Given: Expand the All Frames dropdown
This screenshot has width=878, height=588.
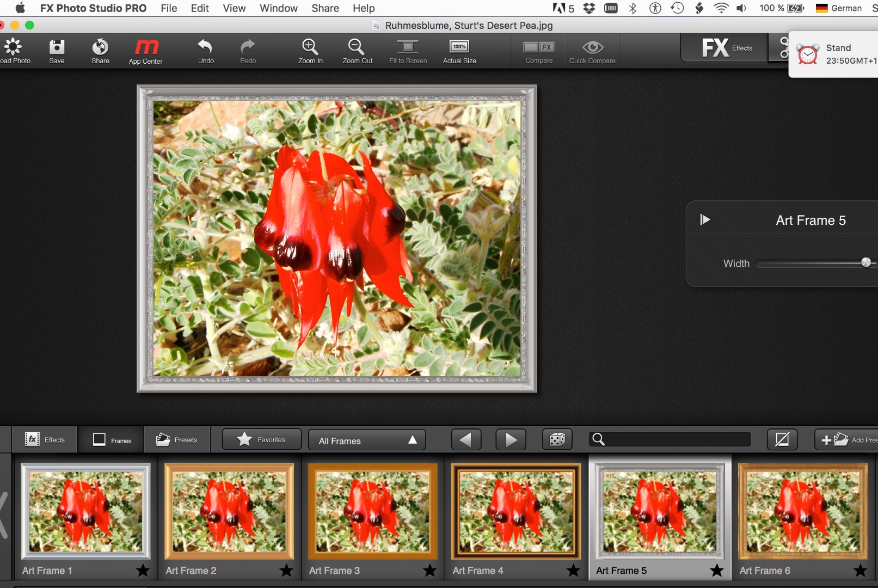Looking at the screenshot, I should tap(367, 440).
